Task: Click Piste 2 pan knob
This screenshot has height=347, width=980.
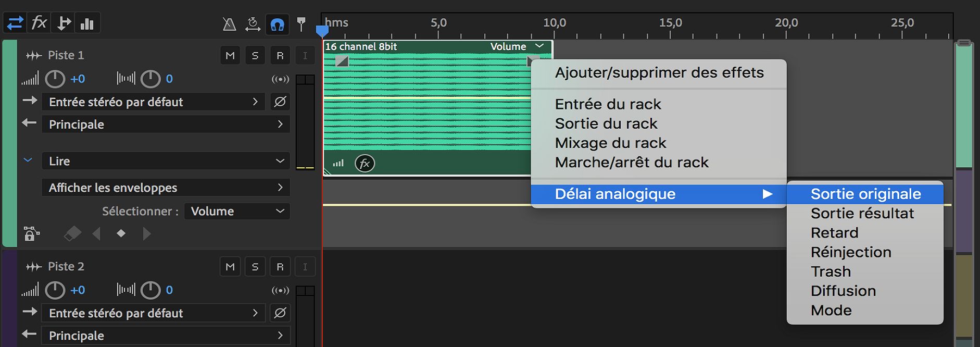Action: [150, 290]
